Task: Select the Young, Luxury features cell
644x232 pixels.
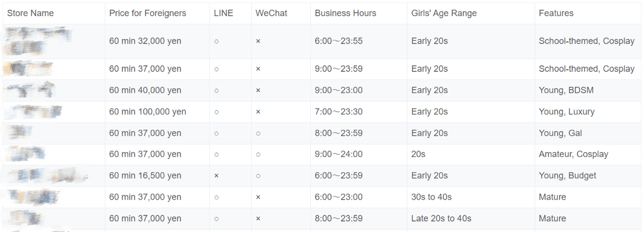Action: (x=566, y=112)
